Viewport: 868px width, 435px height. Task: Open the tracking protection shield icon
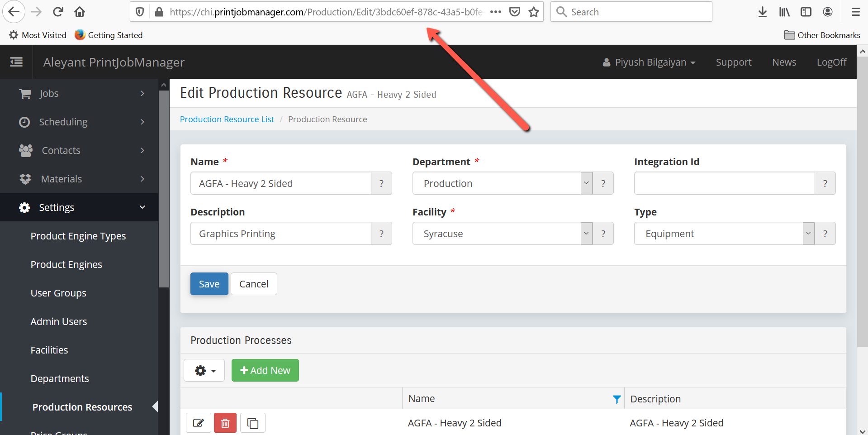[x=140, y=12]
